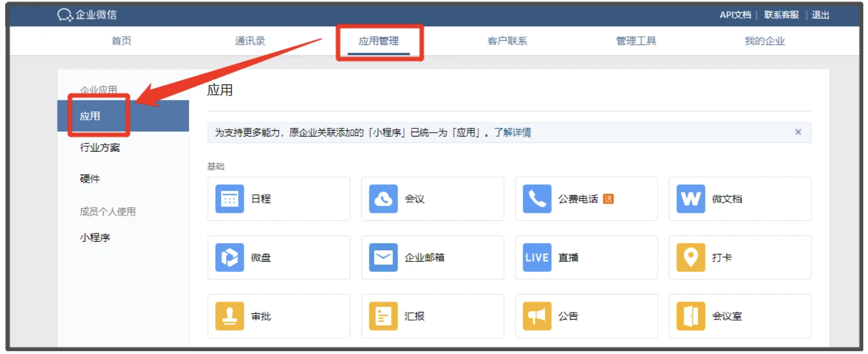This screenshot has width=868, height=354.
Task: Dismiss the notice banner with X
Action: [798, 132]
